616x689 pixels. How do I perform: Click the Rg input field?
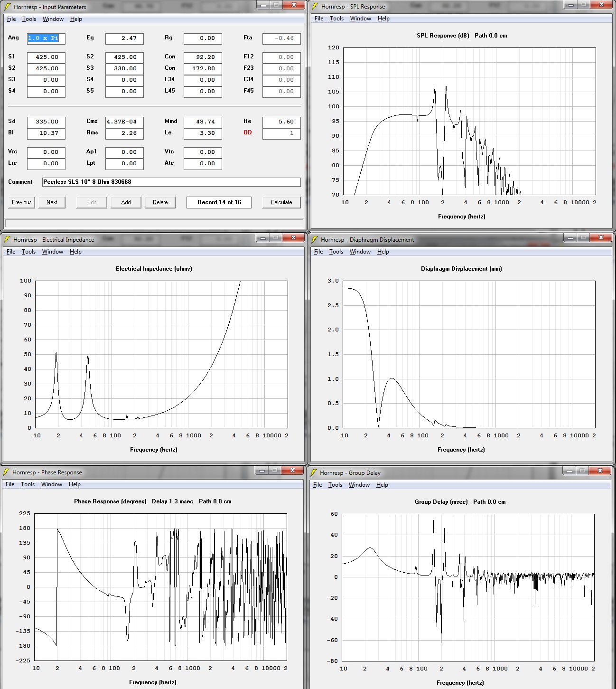[203, 38]
